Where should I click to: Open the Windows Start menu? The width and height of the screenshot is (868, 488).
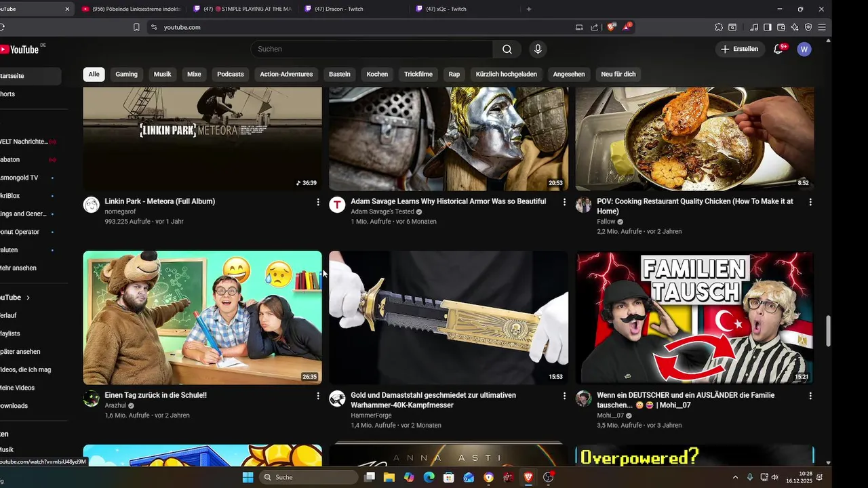pyautogui.click(x=248, y=477)
